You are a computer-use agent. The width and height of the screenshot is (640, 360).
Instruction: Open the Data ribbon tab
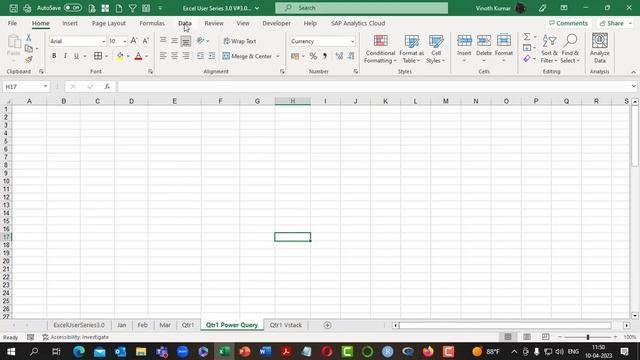tap(184, 23)
